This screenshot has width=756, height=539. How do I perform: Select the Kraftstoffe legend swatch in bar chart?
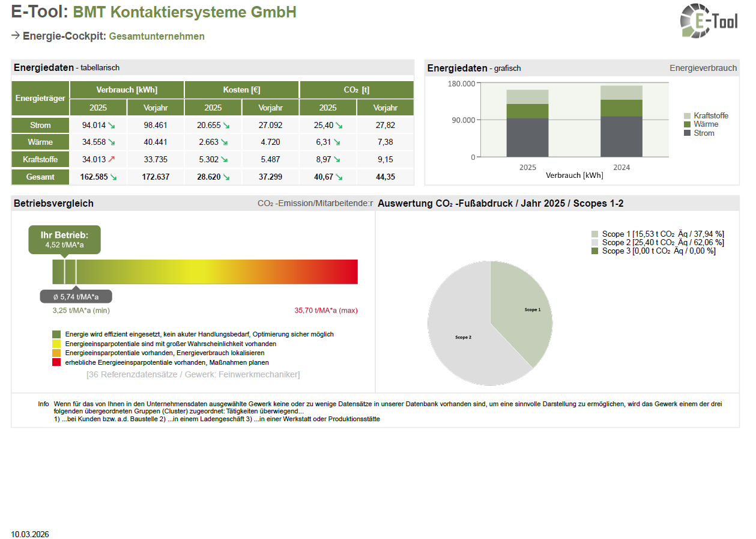(688, 115)
